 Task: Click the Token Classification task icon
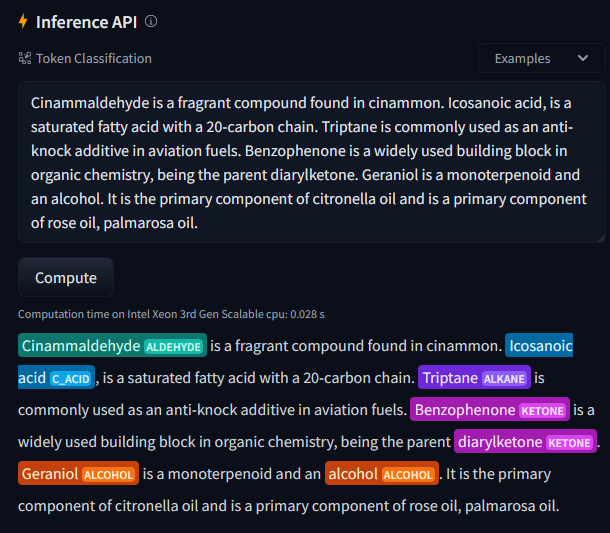point(25,58)
